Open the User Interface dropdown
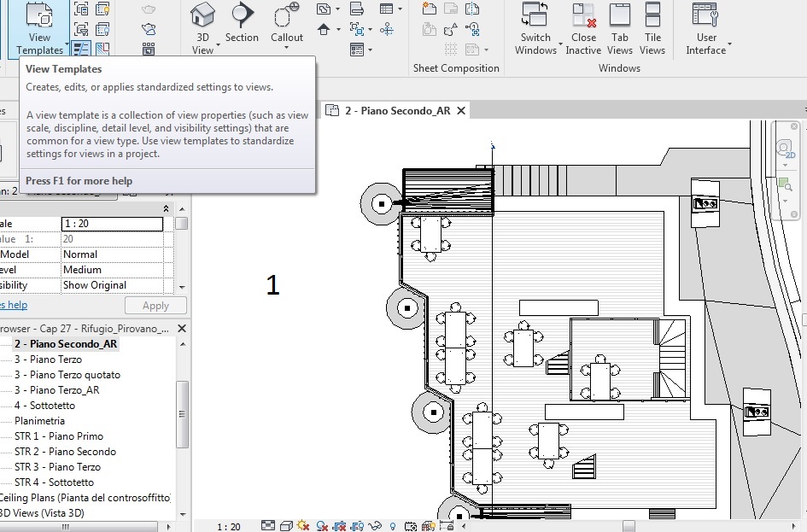 pyautogui.click(x=707, y=27)
